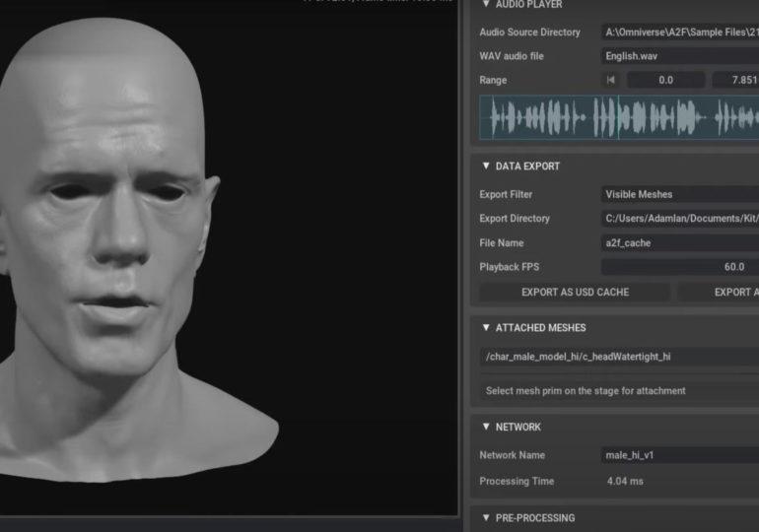Image resolution: width=759 pixels, height=532 pixels.
Task: Click the Export Directory label
Action: coord(515,219)
